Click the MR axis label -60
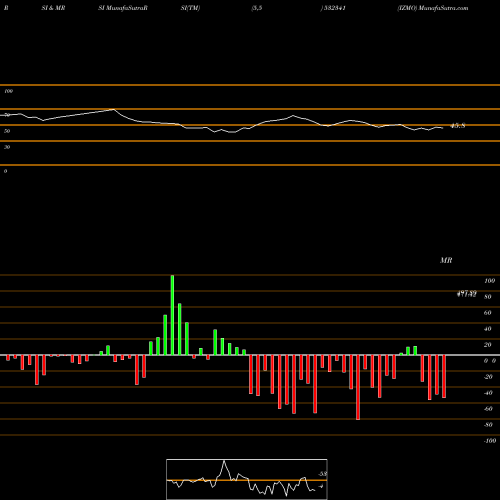This screenshot has height=500, width=500. click(x=488, y=409)
